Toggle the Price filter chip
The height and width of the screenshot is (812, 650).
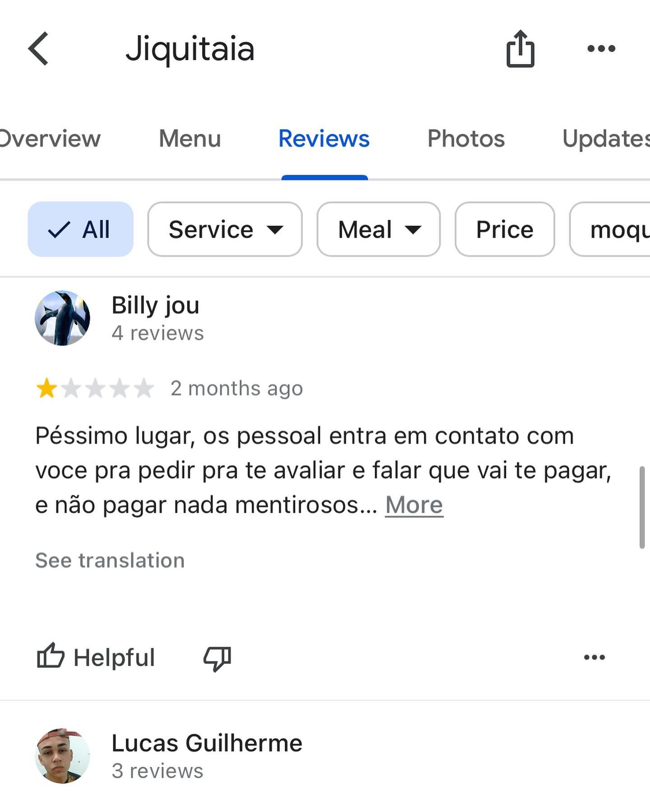(x=505, y=229)
